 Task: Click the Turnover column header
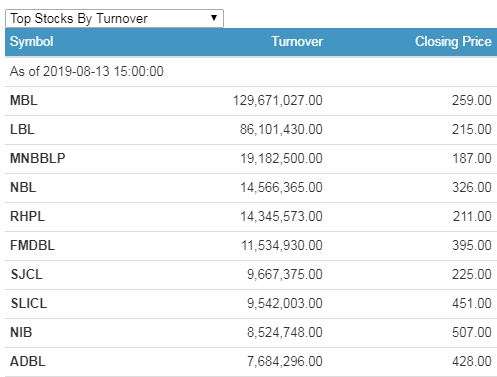pos(297,42)
